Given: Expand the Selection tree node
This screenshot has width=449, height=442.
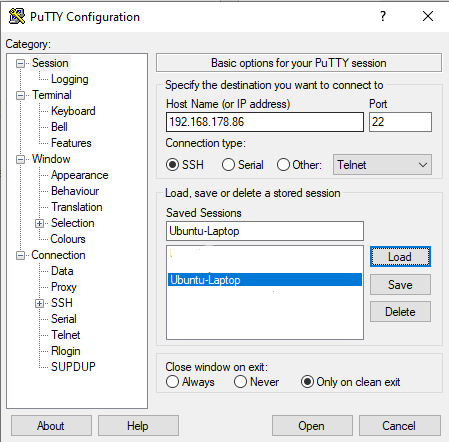Looking at the screenshot, I should (x=39, y=223).
